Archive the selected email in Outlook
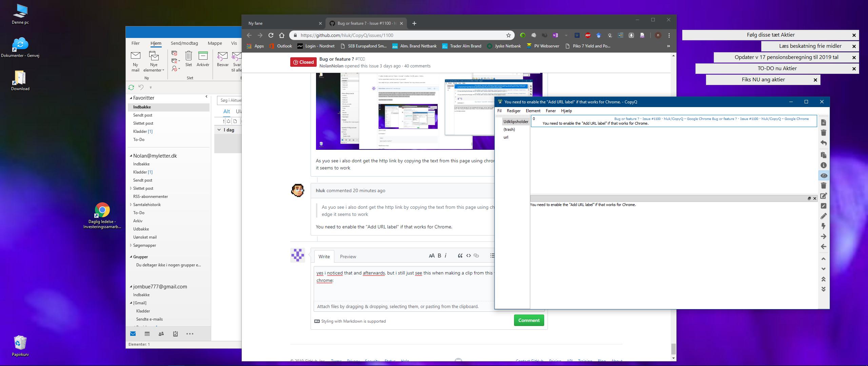 pyautogui.click(x=202, y=60)
